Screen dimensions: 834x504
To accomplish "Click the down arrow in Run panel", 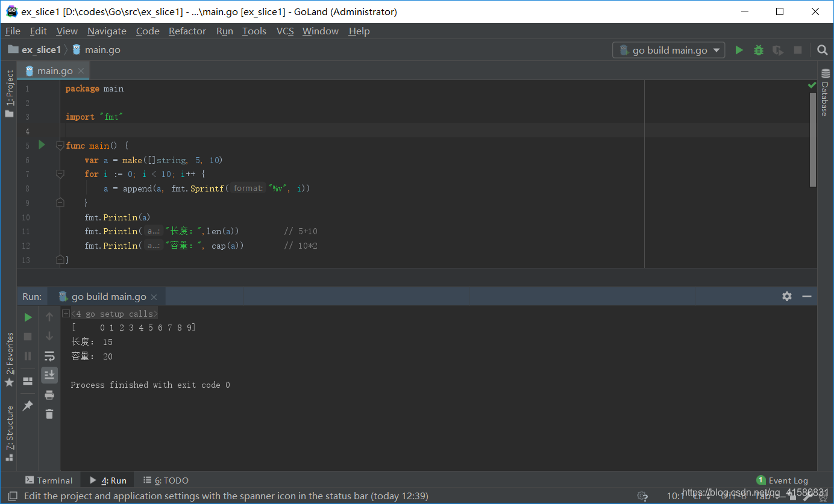I will (49, 337).
